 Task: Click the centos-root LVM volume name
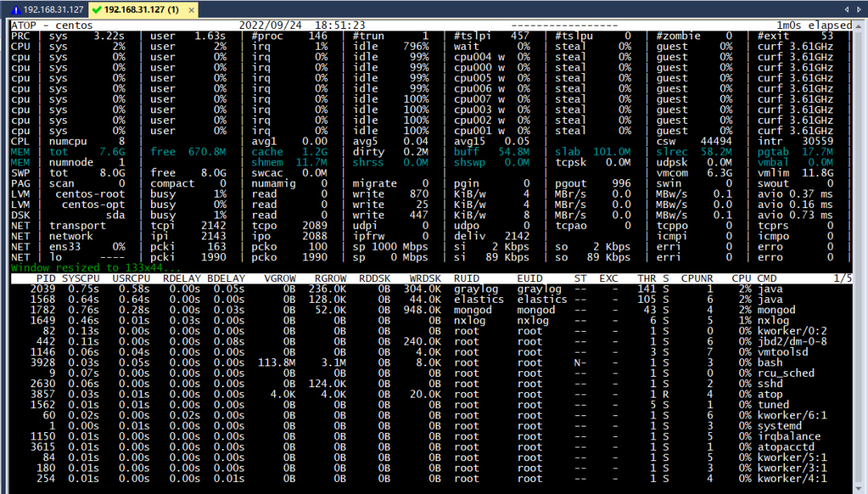click(x=90, y=194)
